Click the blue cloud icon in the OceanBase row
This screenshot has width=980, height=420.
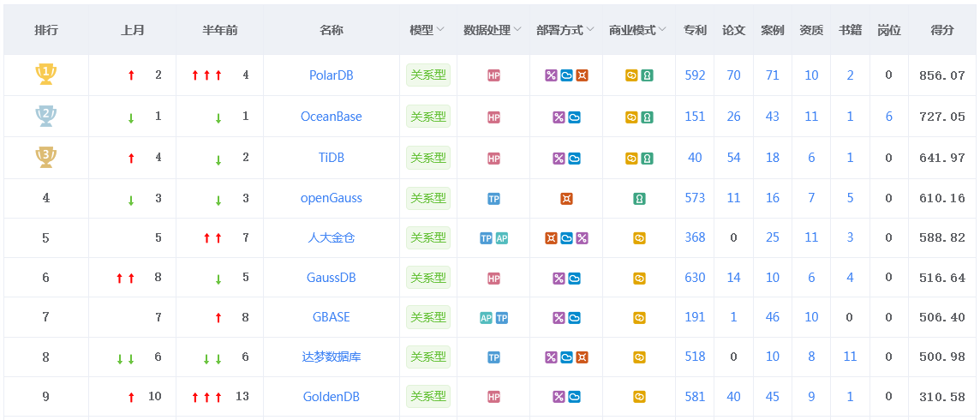tap(574, 117)
